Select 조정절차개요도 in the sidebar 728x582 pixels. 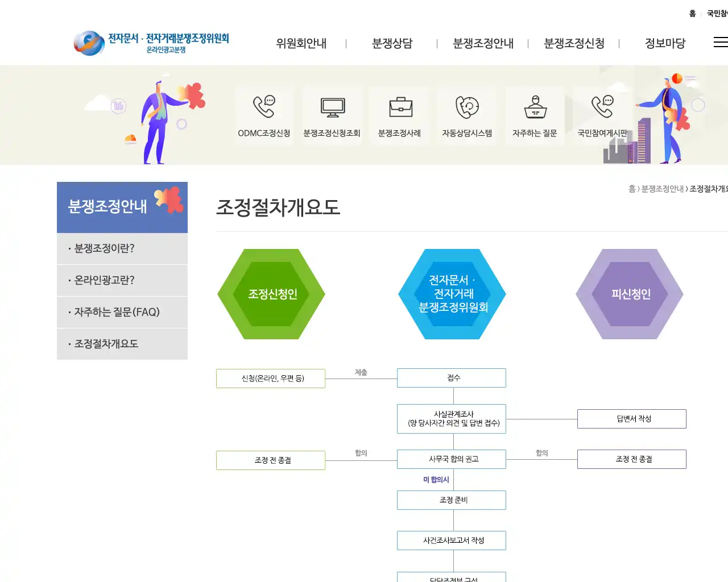[x=107, y=344]
